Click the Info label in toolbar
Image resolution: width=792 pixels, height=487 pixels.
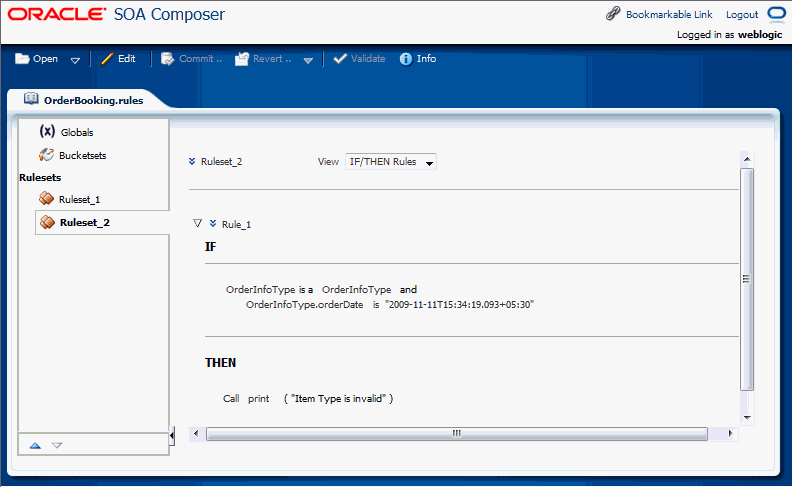(x=426, y=59)
